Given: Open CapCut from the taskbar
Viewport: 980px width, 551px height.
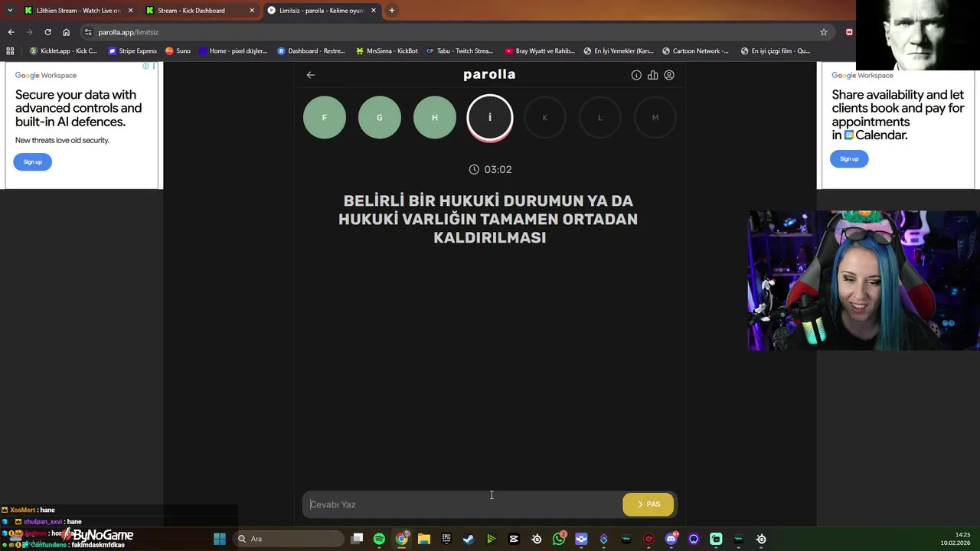Looking at the screenshot, I should (x=514, y=539).
